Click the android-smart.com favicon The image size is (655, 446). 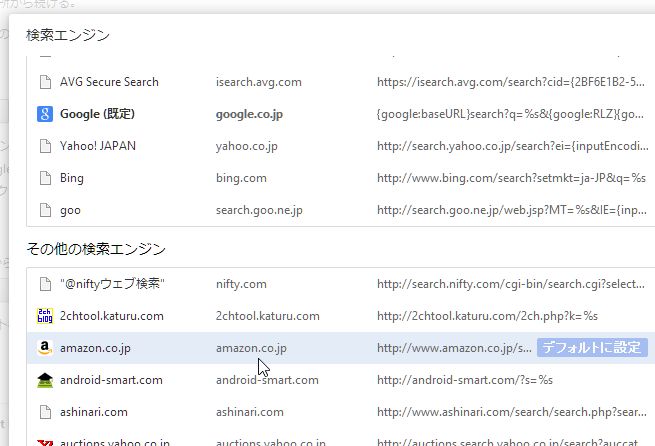coord(45,380)
